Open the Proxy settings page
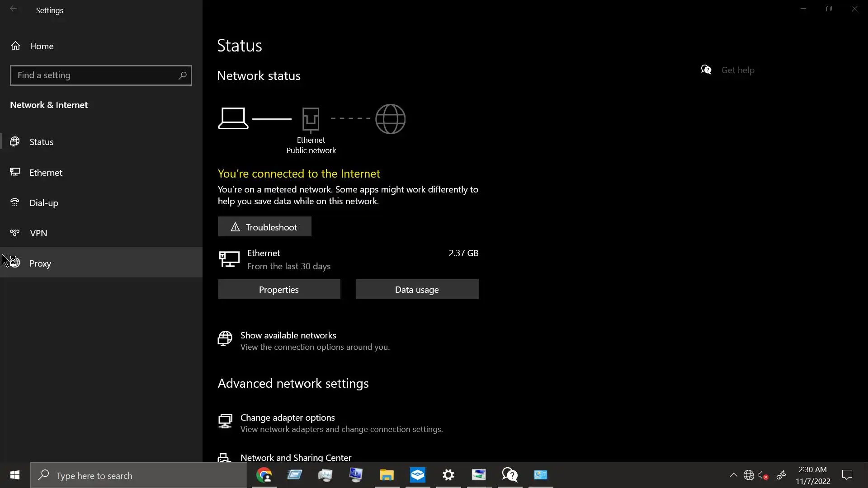 pos(40,263)
